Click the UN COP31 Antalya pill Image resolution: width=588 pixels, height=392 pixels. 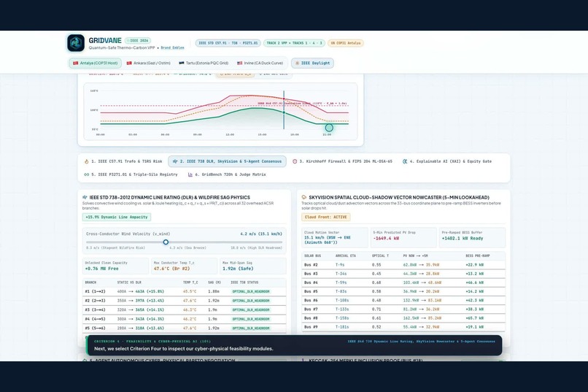(345, 43)
